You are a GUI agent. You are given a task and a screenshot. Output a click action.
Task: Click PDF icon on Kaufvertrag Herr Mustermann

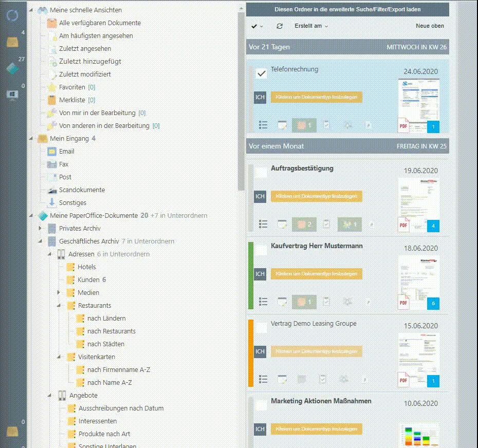click(403, 302)
